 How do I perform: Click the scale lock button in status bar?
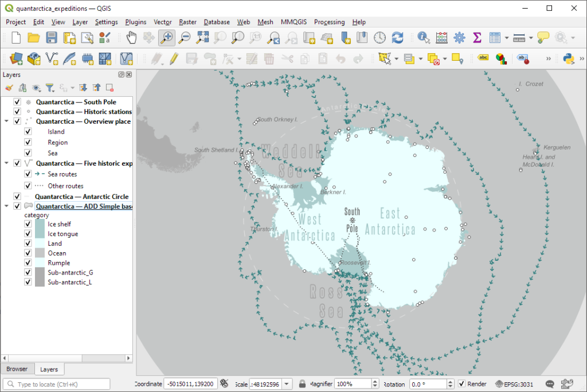[x=302, y=384]
